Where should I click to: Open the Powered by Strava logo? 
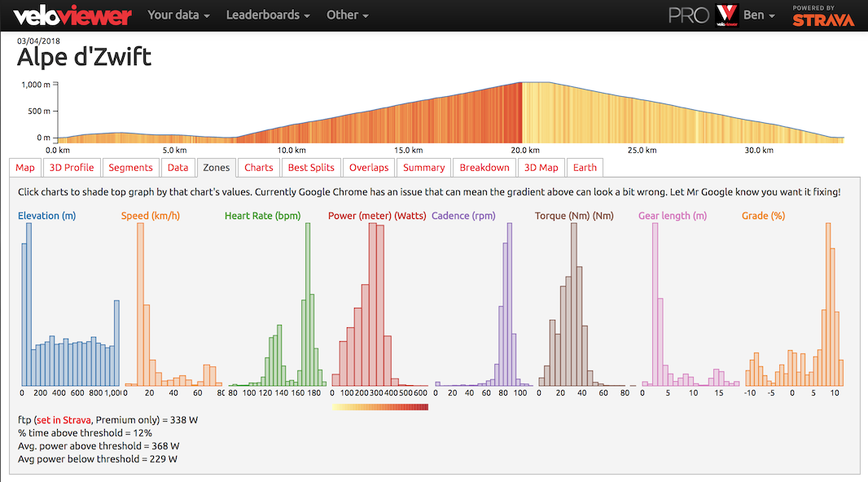tap(823, 15)
